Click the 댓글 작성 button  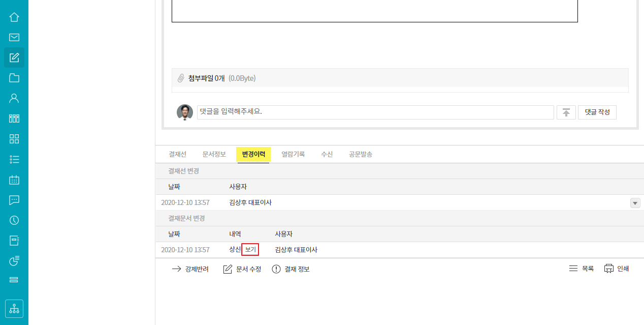[x=597, y=112]
